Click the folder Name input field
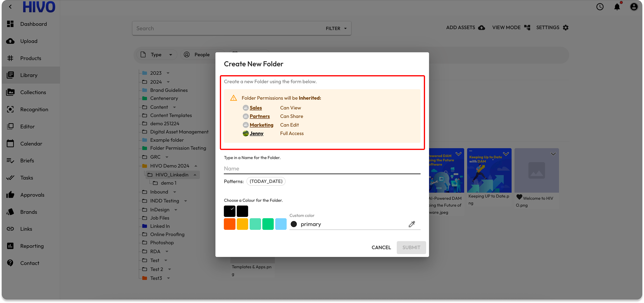The width and height of the screenshot is (644, 303). coord(322,169)
